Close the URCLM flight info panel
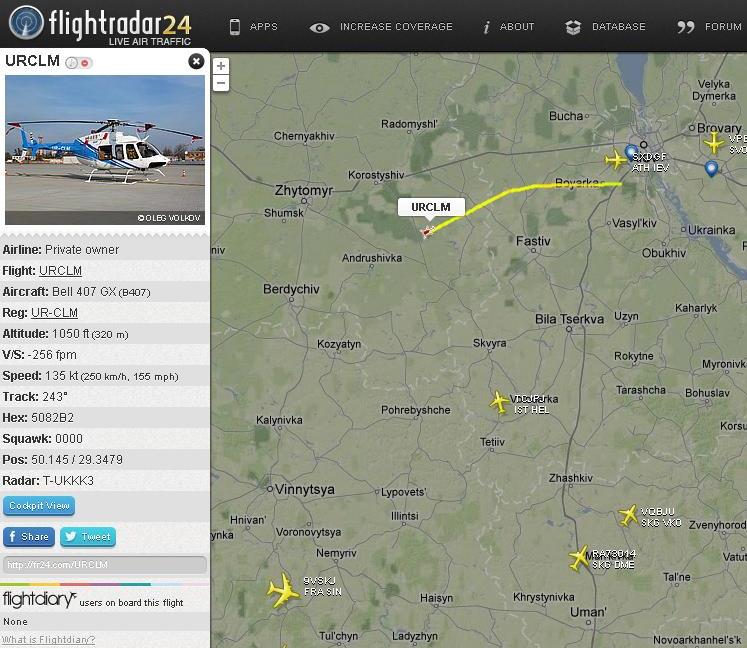Viewport: 747px width, 648px height. point(196,61)
